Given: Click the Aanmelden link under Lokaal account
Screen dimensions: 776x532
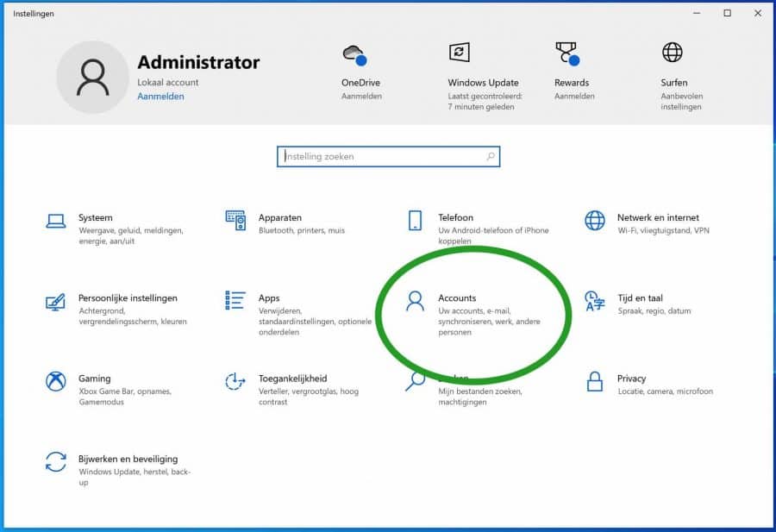Looking at the screenshot, I should 161,97.
